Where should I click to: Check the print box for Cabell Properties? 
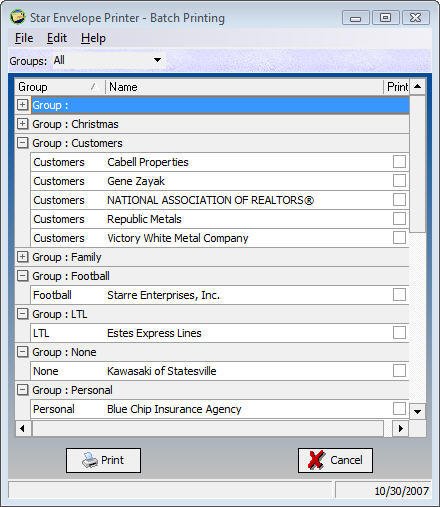[399, 162]
